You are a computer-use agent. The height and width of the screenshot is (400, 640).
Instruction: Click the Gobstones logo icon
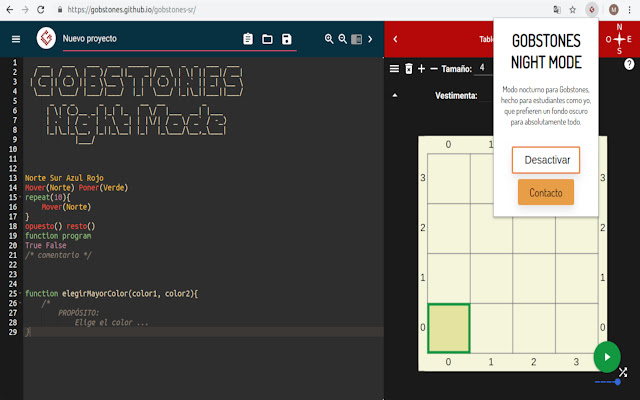[x=46, y=38]
